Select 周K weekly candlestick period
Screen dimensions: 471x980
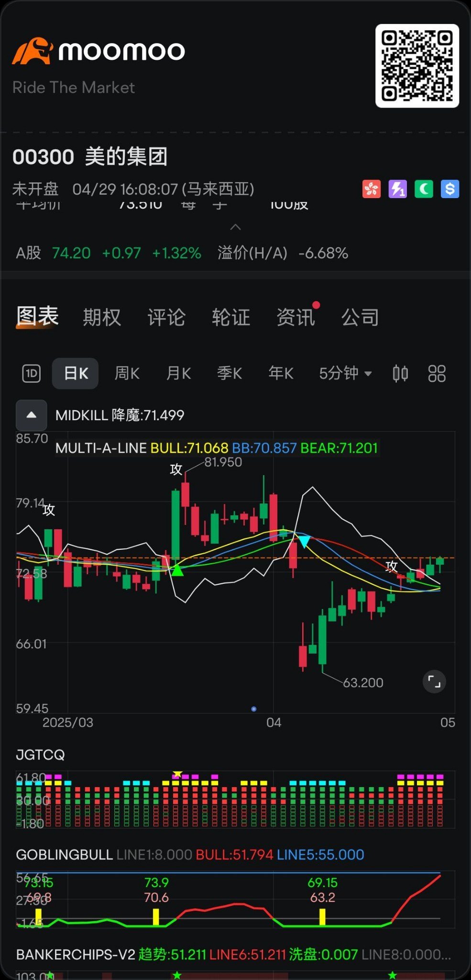[127, 373]
